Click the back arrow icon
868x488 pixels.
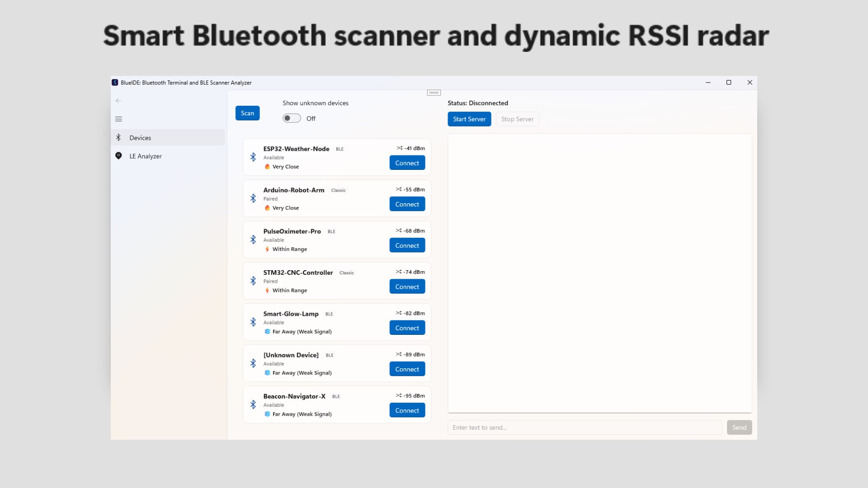118,101
